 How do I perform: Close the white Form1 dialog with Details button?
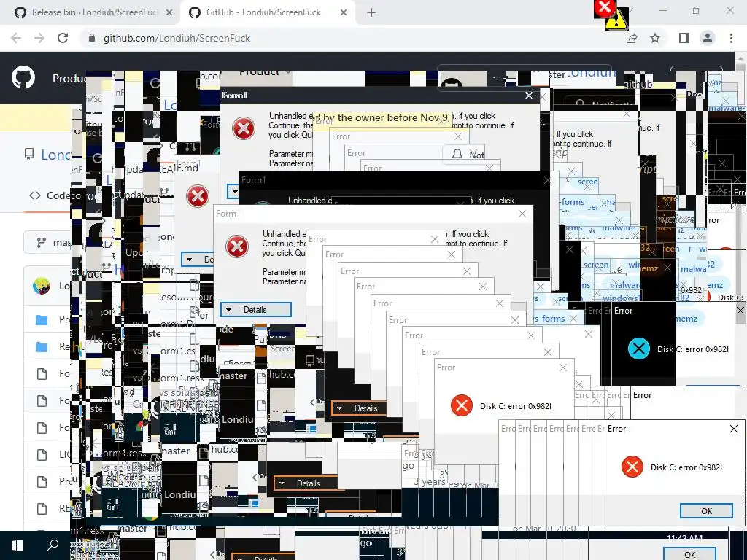[522, 214]
